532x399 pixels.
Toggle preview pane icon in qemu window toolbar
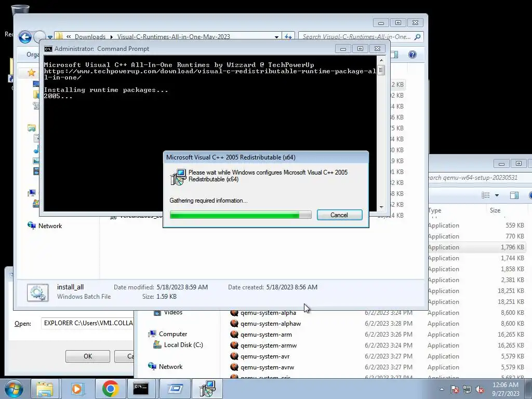click(x=514, y=195)
